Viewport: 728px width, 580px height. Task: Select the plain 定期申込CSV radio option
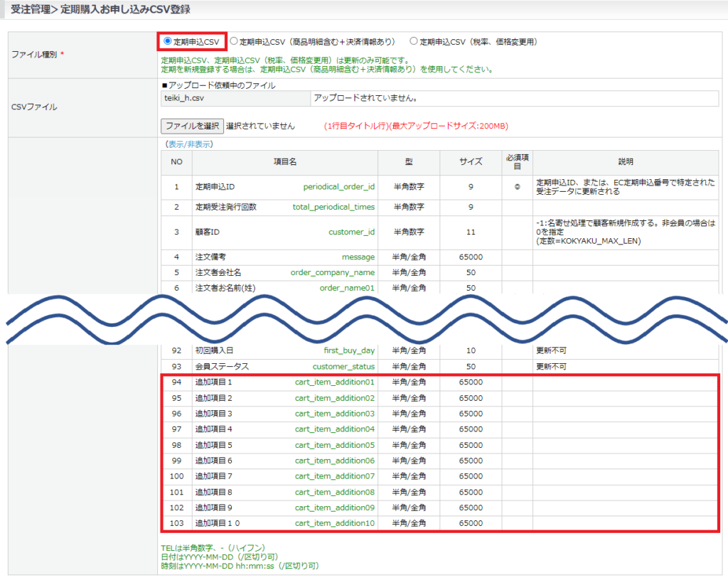click(x=168, y=41)
